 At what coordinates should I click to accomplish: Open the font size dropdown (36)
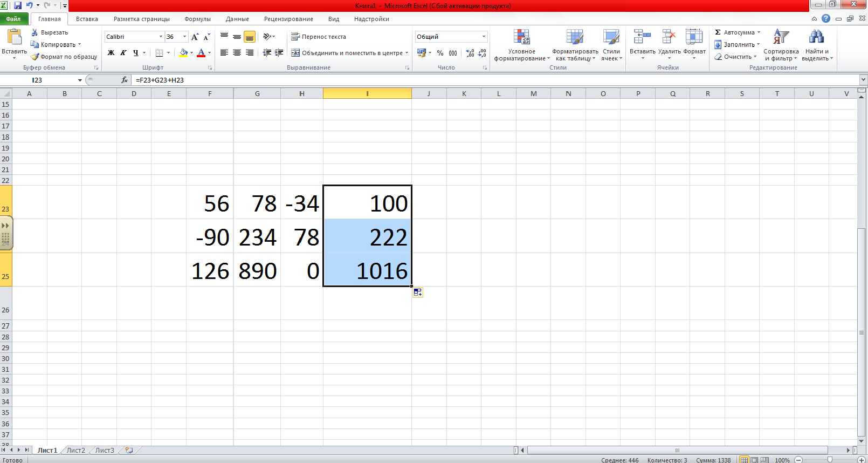pos(184,37)
